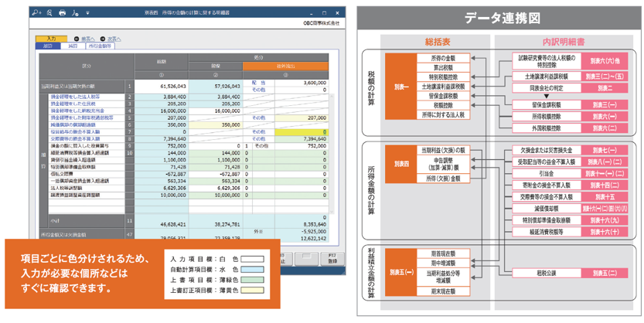
Task: Minimize the 別表四 window
Action: coord(310,13)
